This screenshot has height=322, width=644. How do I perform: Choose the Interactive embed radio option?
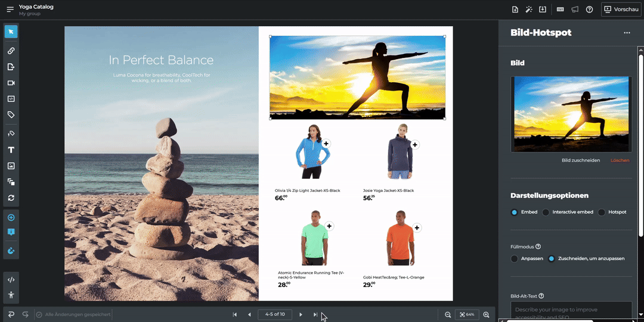(546, 212)
